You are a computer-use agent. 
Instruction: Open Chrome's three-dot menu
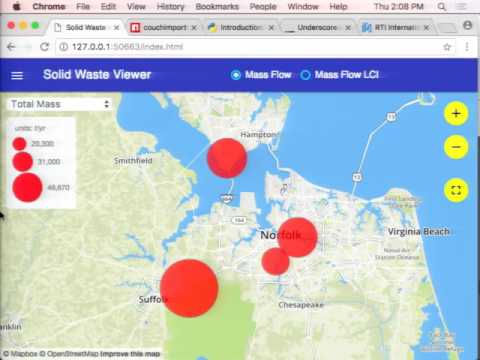[467, 47]
